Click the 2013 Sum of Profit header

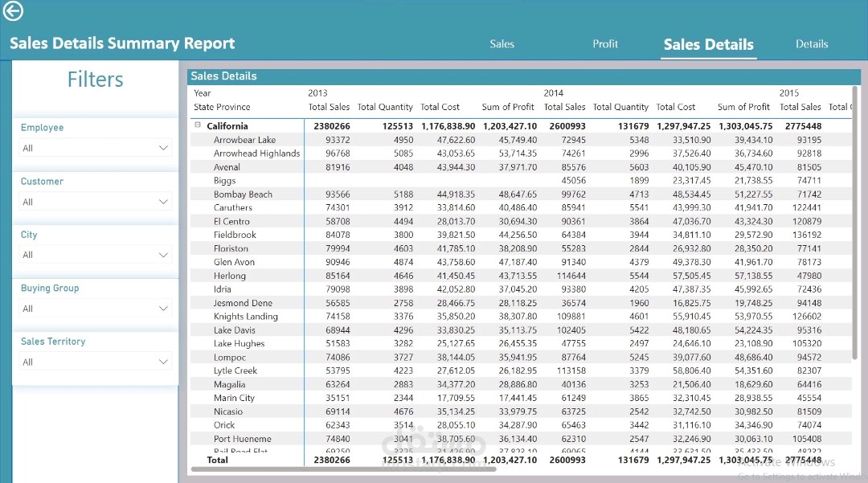click(x=508, y=107)
